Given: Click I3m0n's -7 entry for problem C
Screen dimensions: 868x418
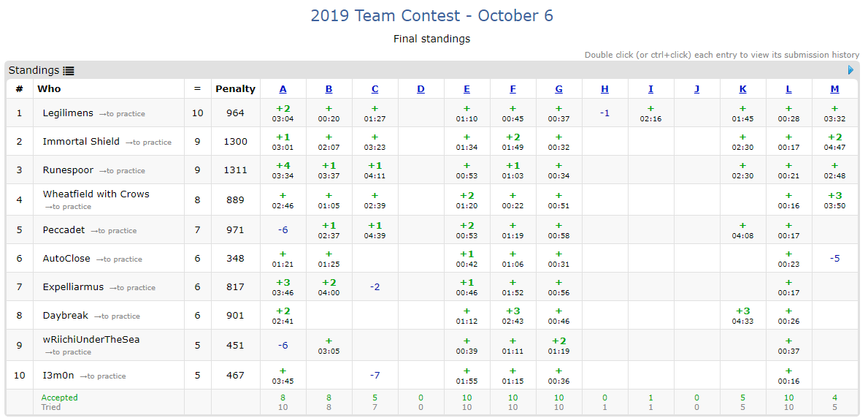Looking at the screenshot, I should pyautogui.click(x=375, y=375).
